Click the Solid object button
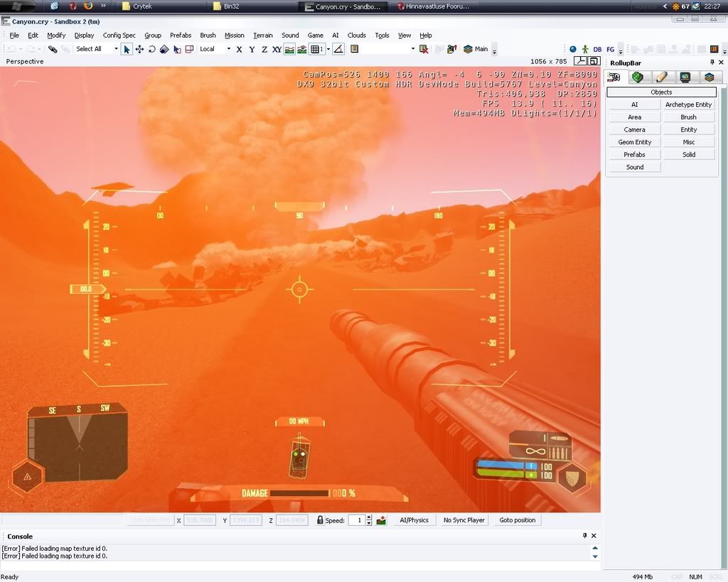728x582 pixels. (688, 154)
